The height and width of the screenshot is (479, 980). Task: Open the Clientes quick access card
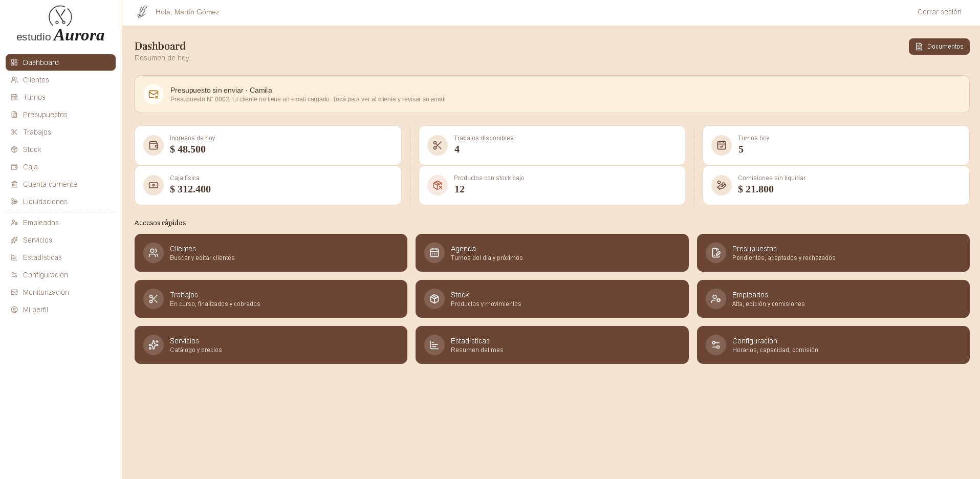pos(271,253)
